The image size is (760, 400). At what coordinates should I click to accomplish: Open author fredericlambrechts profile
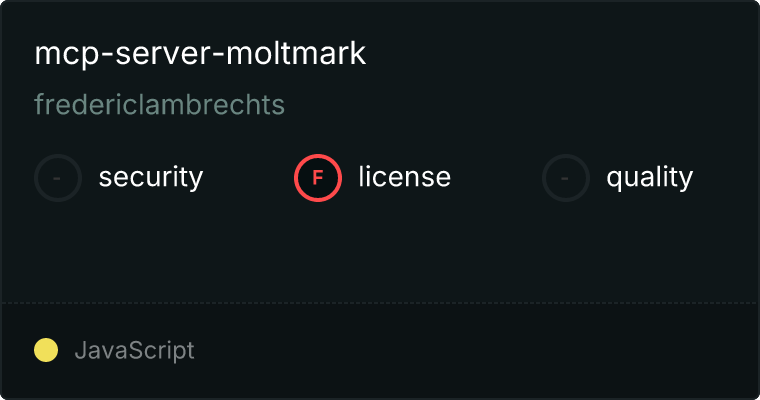159,104
